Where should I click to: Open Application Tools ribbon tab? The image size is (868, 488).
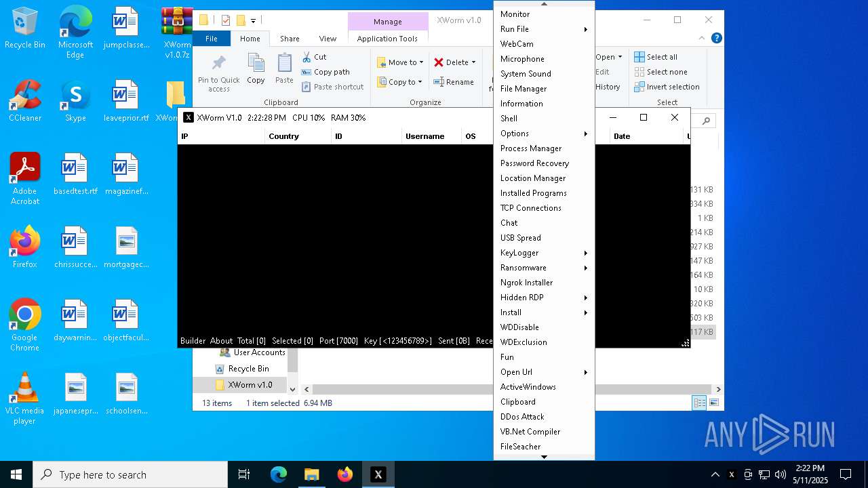[387, 39]
